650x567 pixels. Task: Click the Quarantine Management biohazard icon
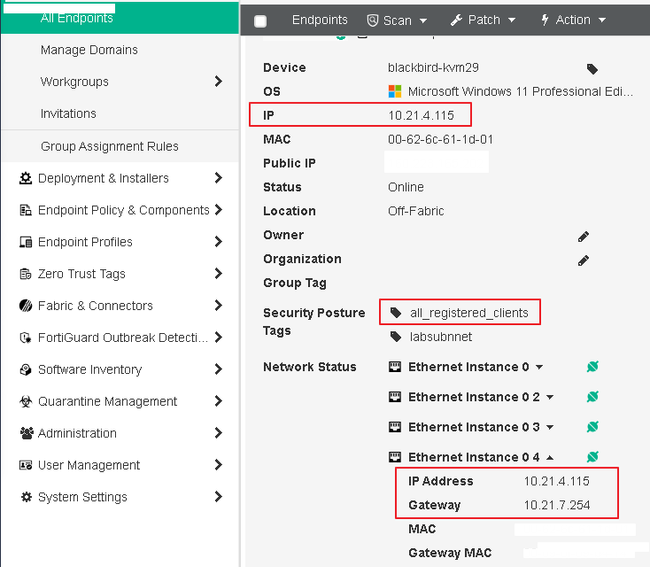coord(27,402)
